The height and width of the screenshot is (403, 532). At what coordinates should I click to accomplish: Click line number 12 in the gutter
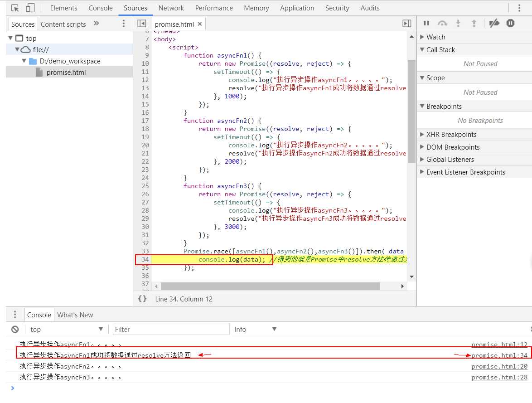tap(145, 79)
